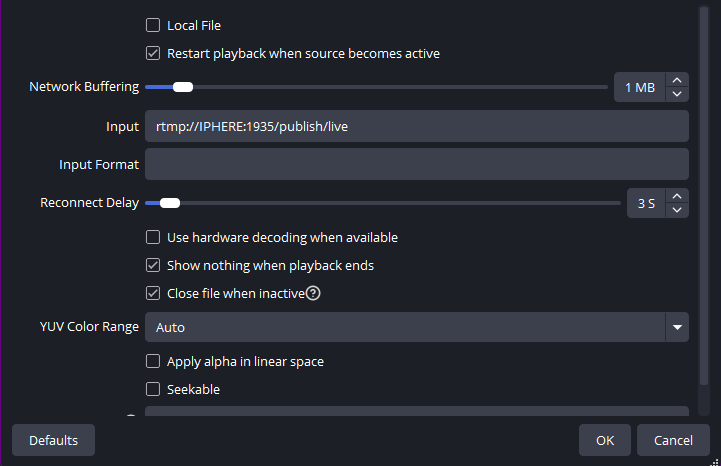
Task: Toggle Close file when inactive checkbox
Action: tap(153, 294)
